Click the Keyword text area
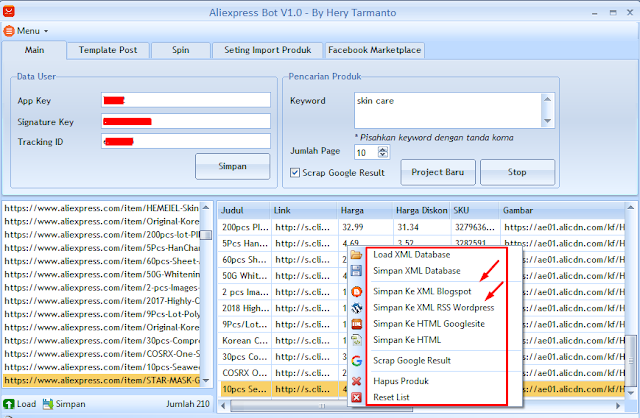Image resolution: width=640 pixels, height=418 pixels. tap(448, 110)
